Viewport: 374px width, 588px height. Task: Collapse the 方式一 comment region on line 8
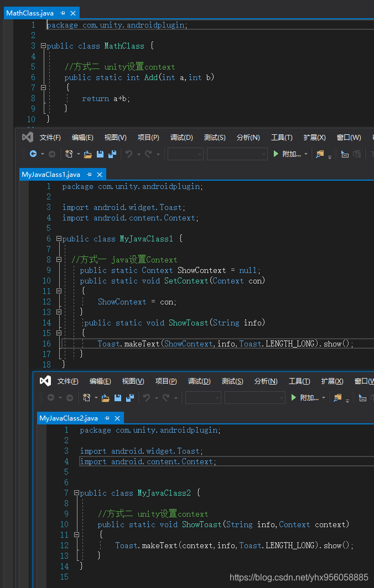[59, 260]
